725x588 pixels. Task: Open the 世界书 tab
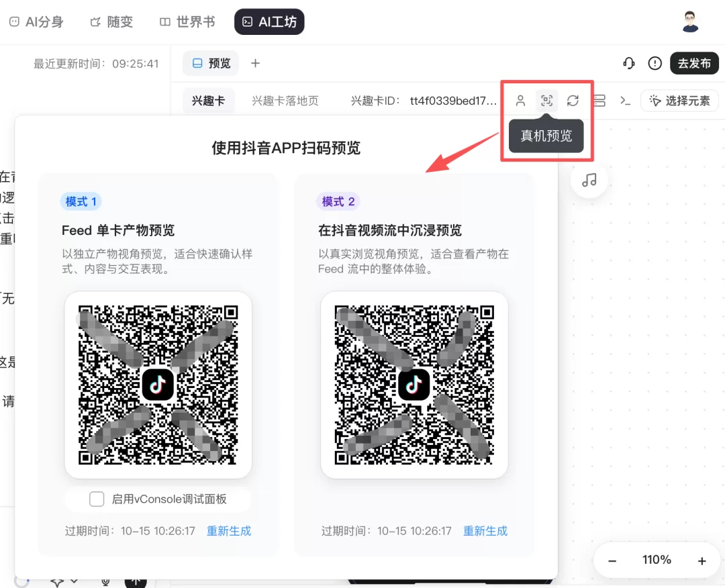[187, 21]
